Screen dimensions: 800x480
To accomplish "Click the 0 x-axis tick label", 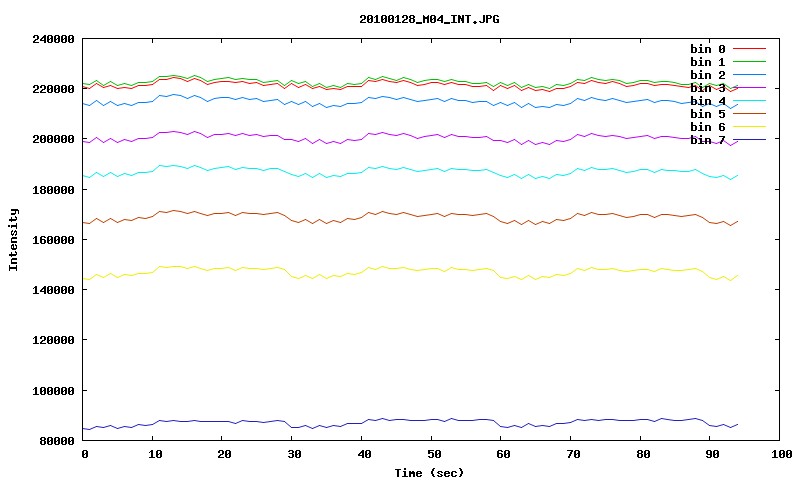I will [85, 454].
